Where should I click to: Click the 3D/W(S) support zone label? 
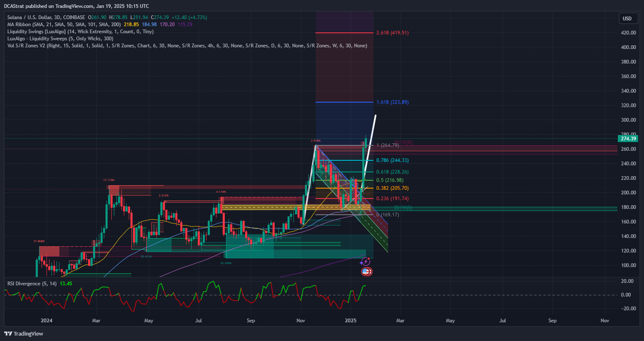click(403, 208)
